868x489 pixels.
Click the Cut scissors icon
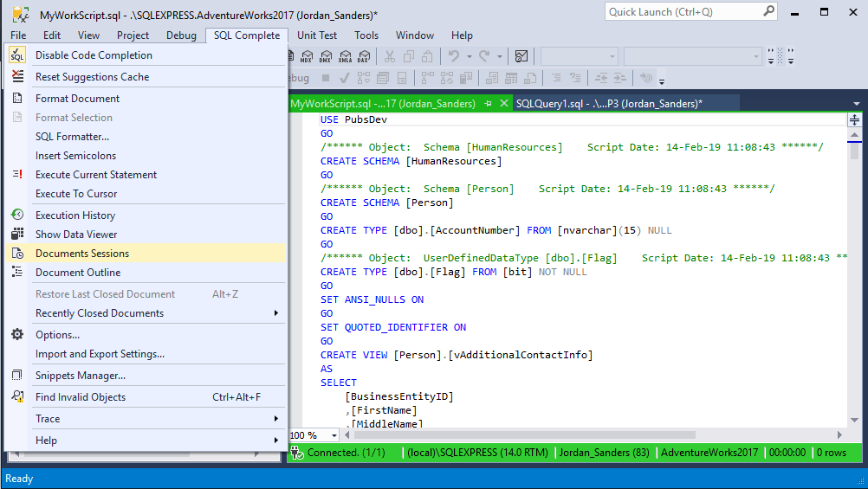390,56
